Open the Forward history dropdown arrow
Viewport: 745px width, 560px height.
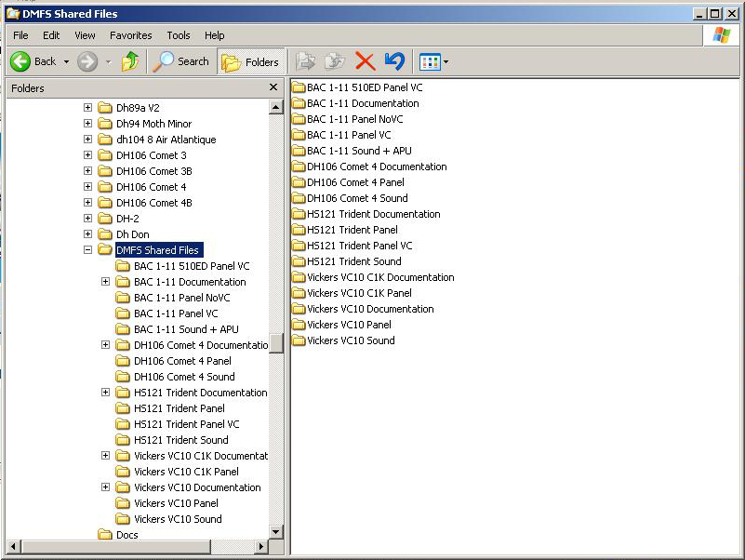point(108,61)
